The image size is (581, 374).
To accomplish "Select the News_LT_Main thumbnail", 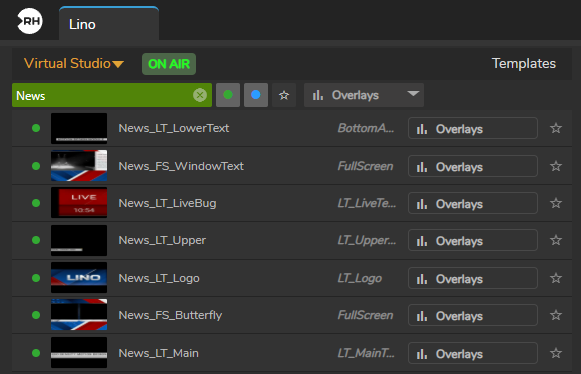I will 79,353.
